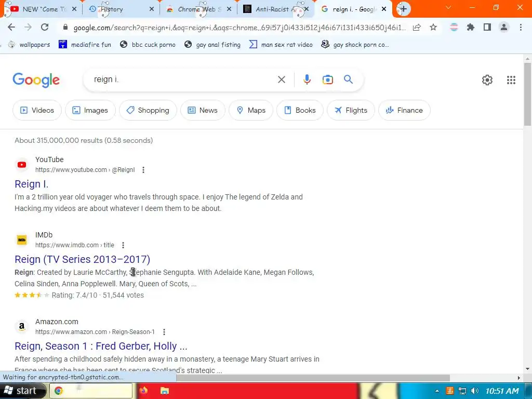The height and width of the screenshot is (399, 532).
Task: Open options for the YouTube result
Action: pyautogui.click(x=143, y=170)
